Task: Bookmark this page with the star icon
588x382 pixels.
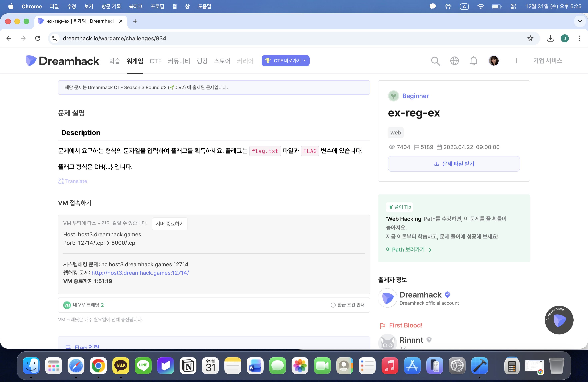Action: pos(530,39)
